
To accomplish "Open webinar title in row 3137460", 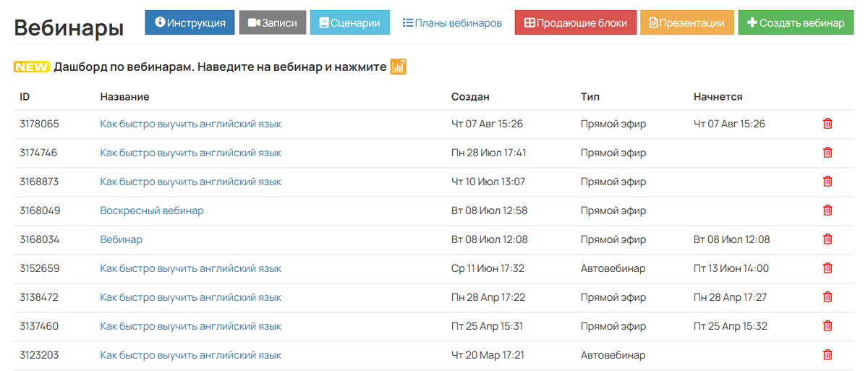I will pos(190,326).
